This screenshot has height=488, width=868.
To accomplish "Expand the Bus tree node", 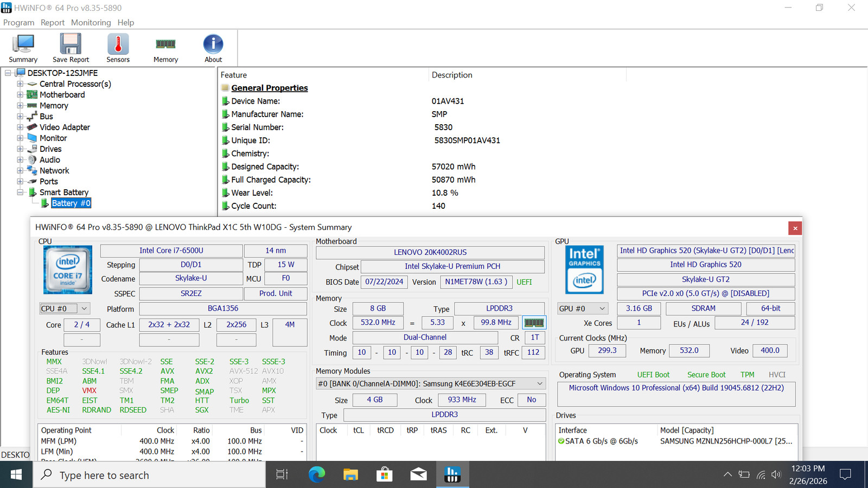I will coord(20,117).
